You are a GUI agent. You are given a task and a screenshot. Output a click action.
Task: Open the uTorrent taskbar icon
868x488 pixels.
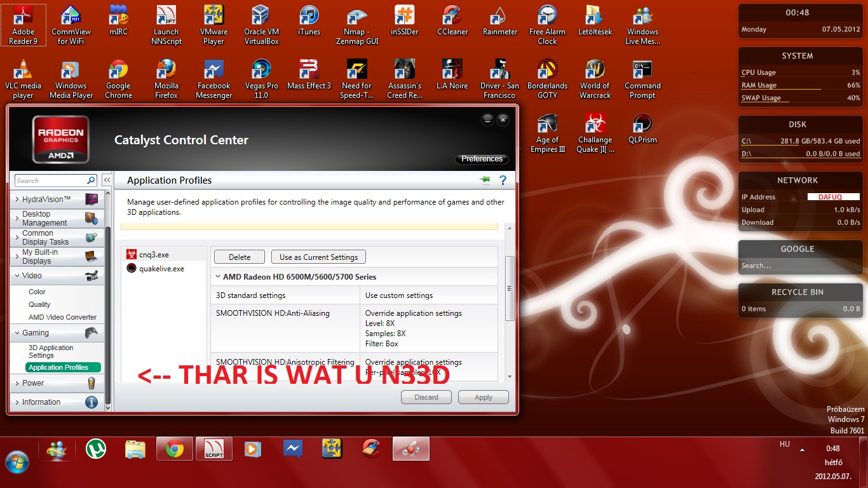[95, 449]
